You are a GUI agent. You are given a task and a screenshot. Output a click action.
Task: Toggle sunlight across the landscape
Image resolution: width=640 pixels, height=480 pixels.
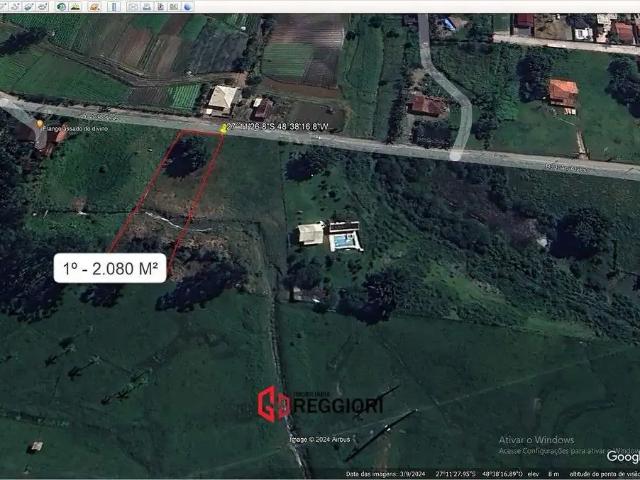point(75,6)
